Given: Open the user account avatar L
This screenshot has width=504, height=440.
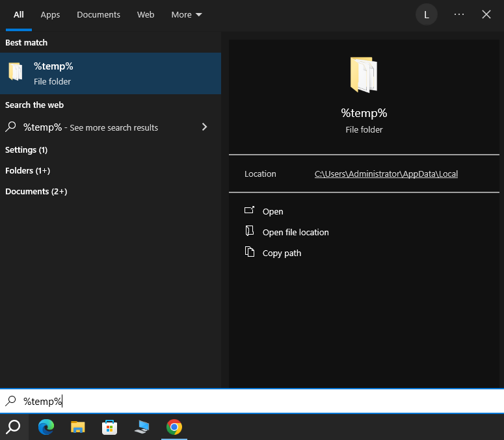Looking at the screenshot, I should coord(426,14).
